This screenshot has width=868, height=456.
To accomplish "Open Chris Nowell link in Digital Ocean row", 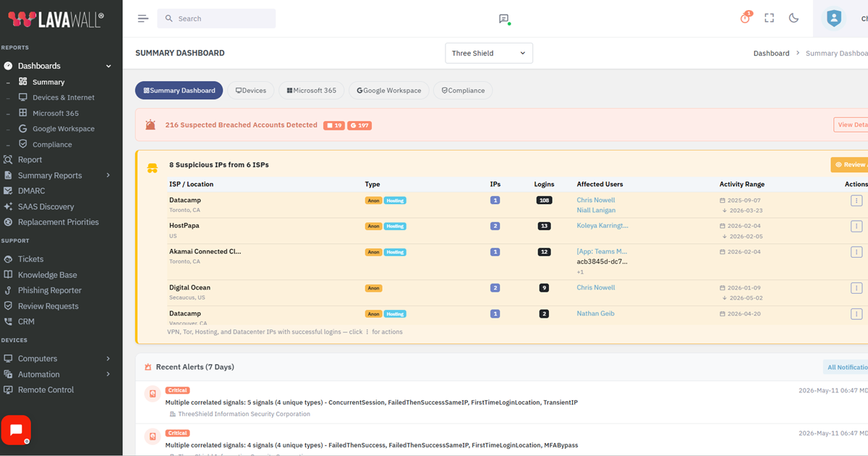I will [x=596, y=288].
